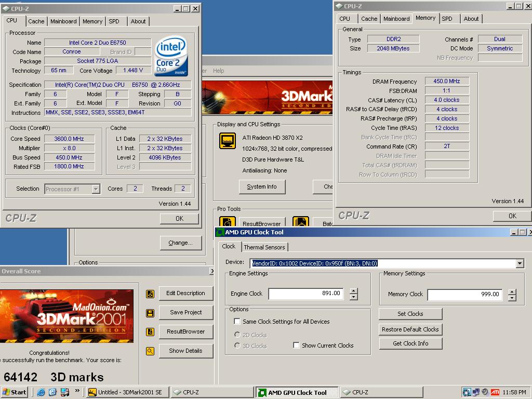The height and width of the screenshot is (399, 532).
Task: Open the Help menu in 3DMark
Action: 219,71
